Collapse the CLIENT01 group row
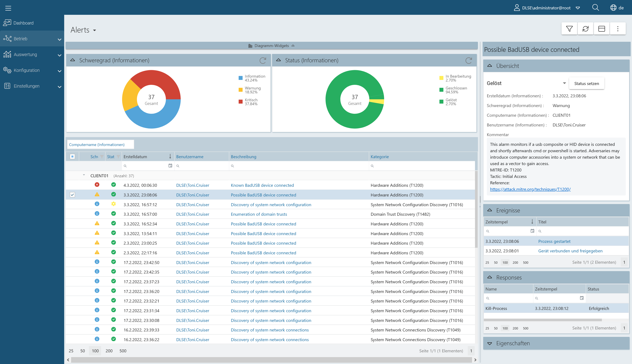 (x=84, y=175)
